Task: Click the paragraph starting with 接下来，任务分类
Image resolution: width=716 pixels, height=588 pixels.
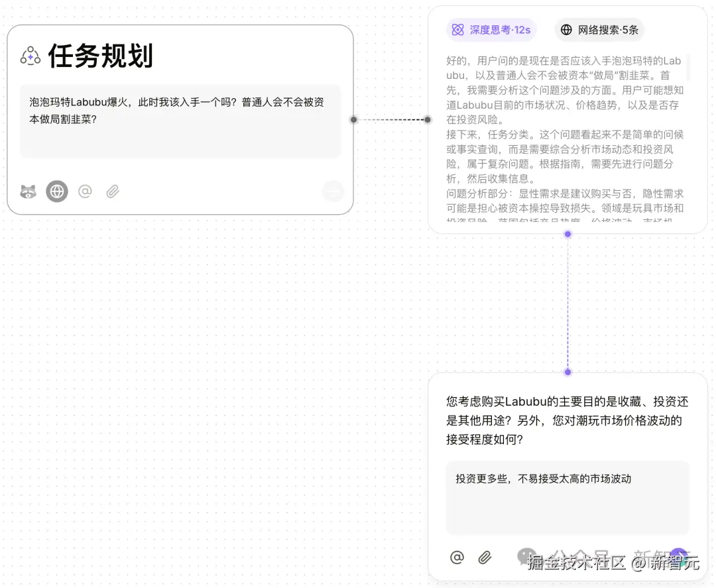Action: [565, 156]
